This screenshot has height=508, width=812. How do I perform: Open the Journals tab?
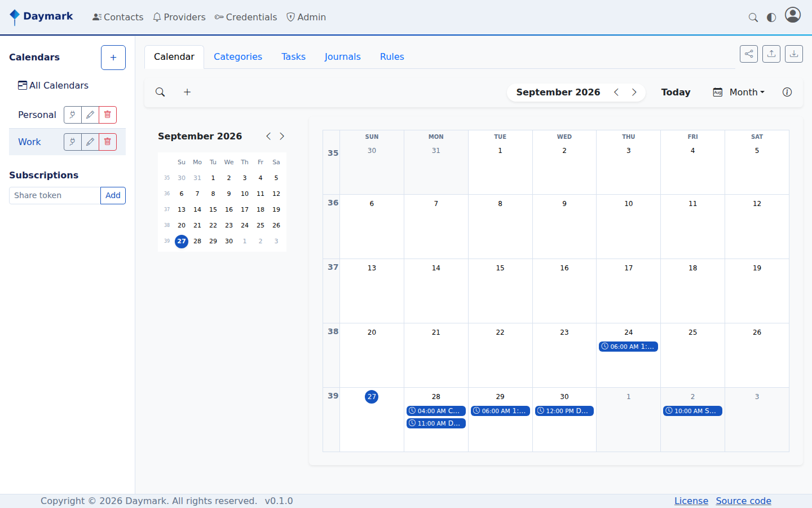(343, 57)
